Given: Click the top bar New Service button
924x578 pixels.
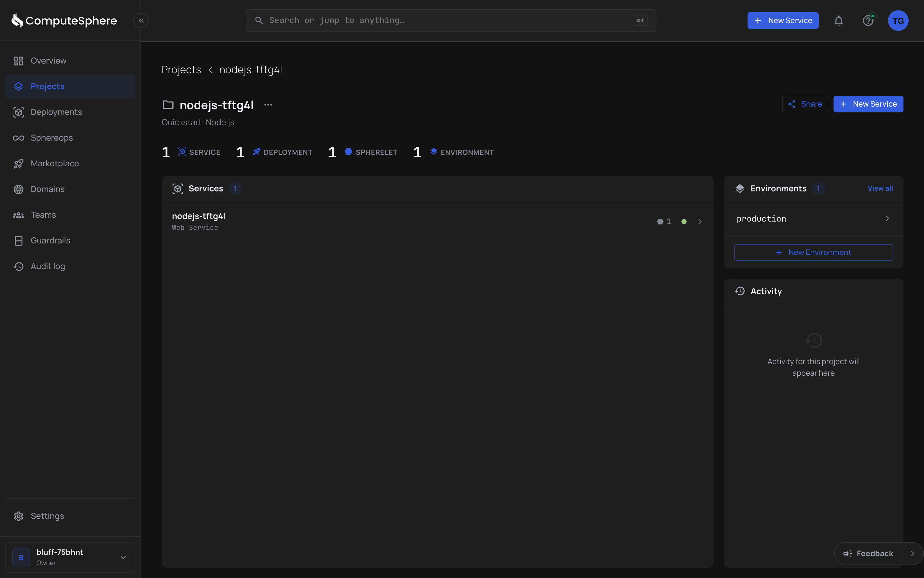Looking at the screenshot, I should pyautogui.click(x=783, y=21).
